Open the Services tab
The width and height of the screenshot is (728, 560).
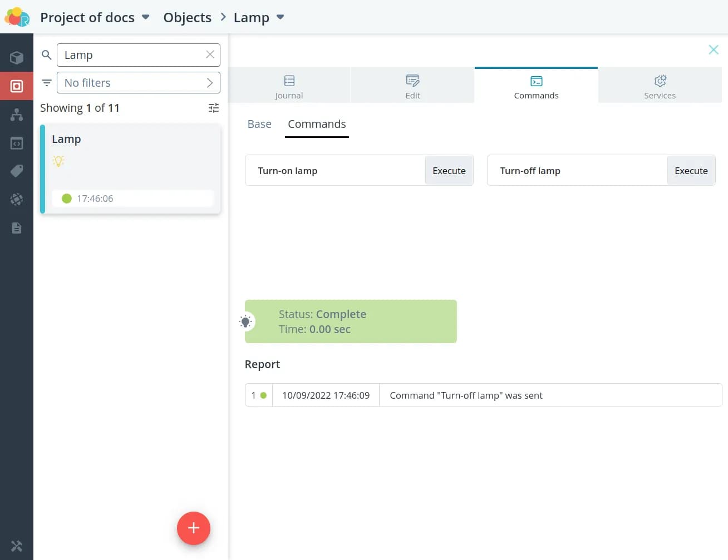(x=660, y=86)
